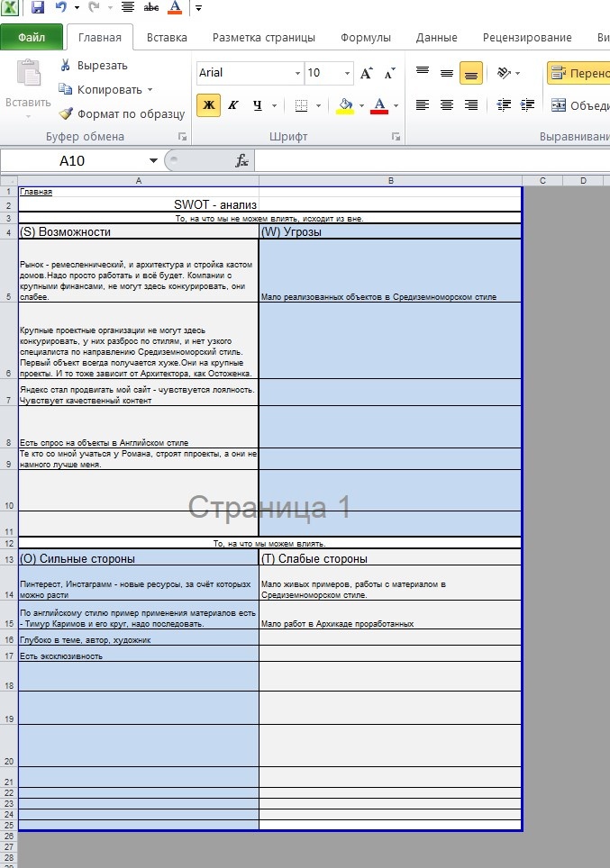Click the Name Box showing A10

tap(72, 161)
